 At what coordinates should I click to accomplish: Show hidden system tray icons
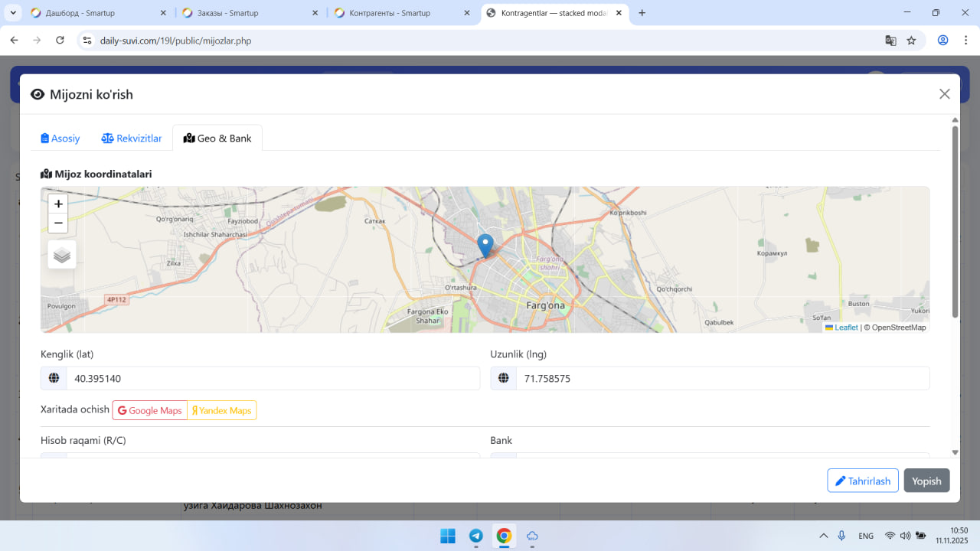(824, 536)
